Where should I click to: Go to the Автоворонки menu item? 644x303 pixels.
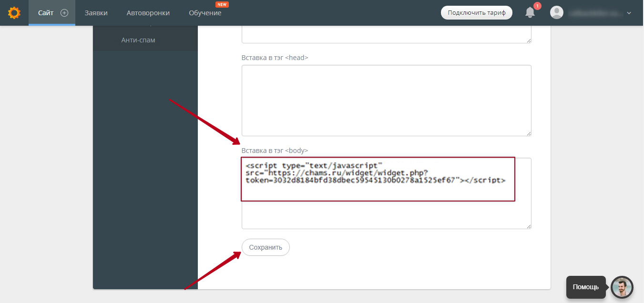click(148, 13)
